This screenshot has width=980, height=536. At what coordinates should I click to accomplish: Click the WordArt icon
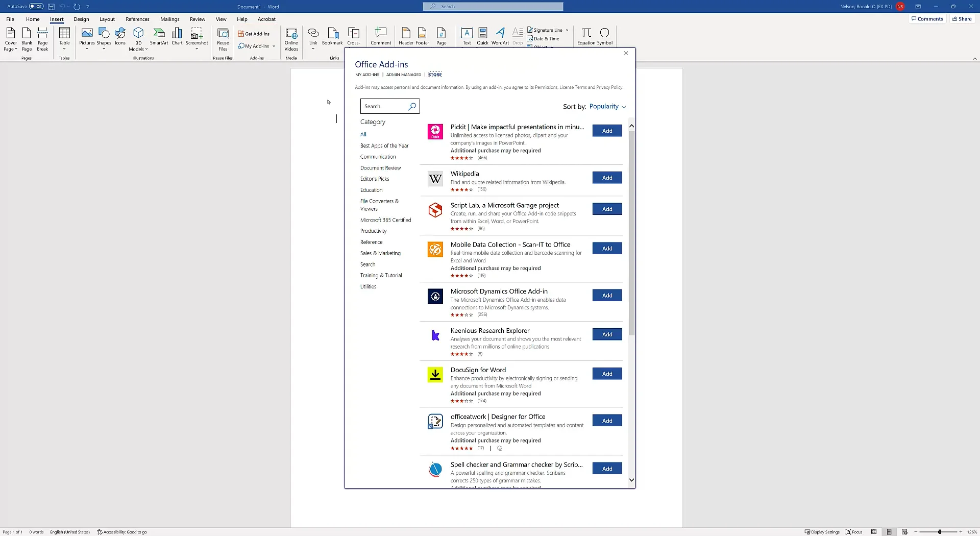tap(500, 37)
